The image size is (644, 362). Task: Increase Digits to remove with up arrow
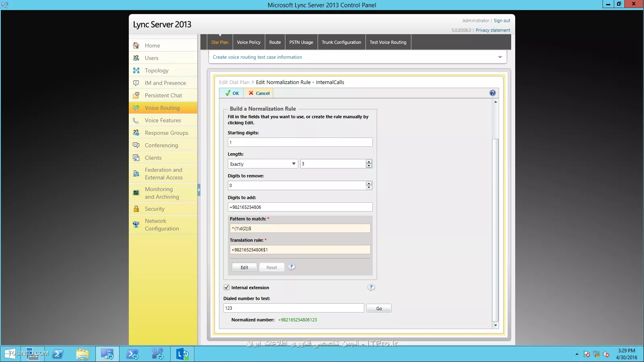click(369, 183)
